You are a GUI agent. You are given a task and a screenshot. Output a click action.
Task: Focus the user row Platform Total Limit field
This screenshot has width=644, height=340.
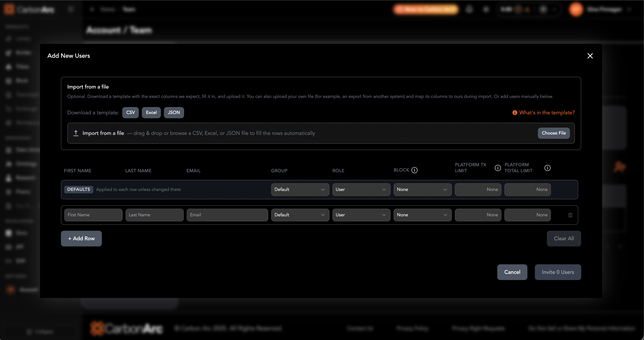coord(528,215)
